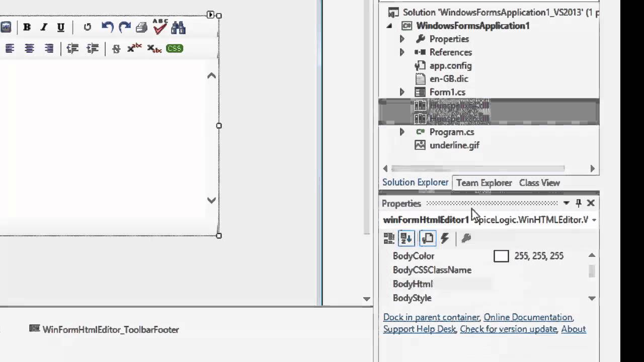The width and height of the screenshot is (644, 362).
Task: Select the BodyCSSClassName property row
Action: 486,270
